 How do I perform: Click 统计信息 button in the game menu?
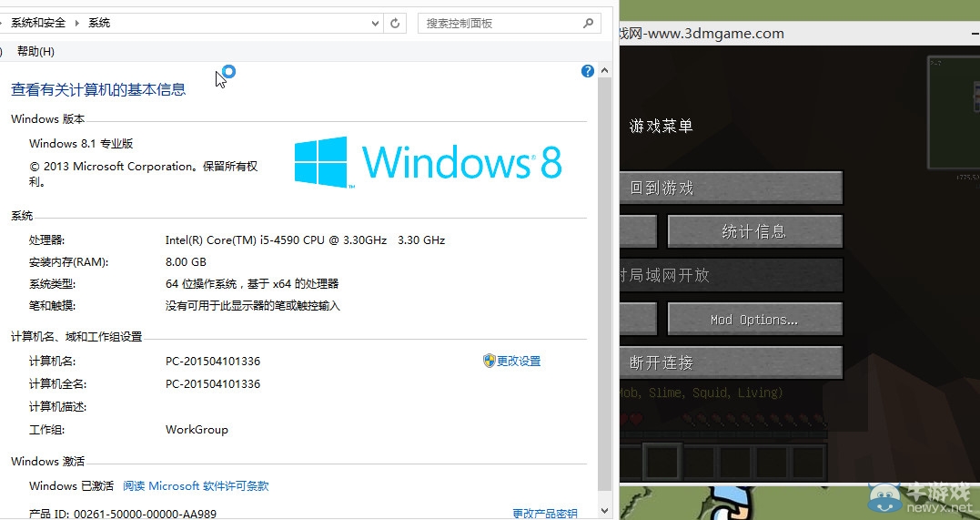tap(755, 231)
